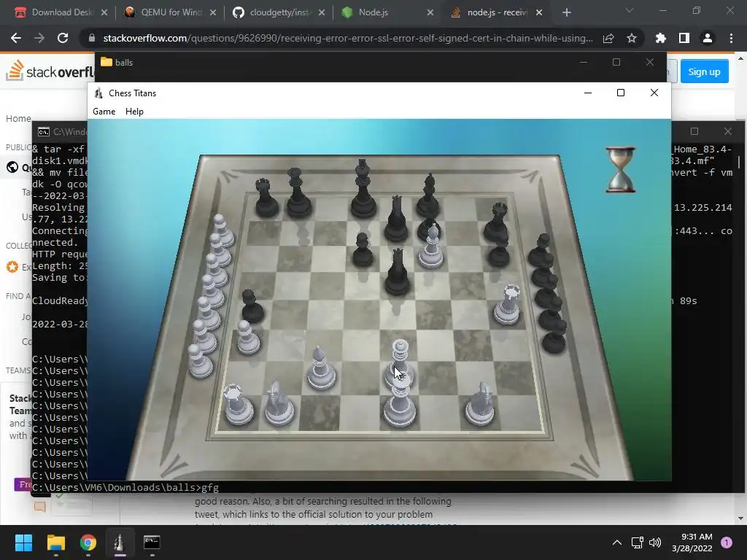Screen dimensions: 747x560
Task: Click the command prompt line ending gfg
Action: pyautogui.click(x=125, y=487)
